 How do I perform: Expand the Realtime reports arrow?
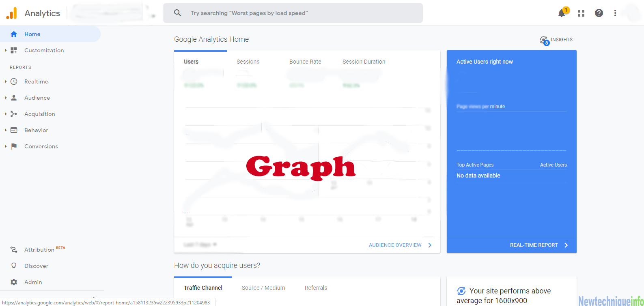[x=6, y=81]
